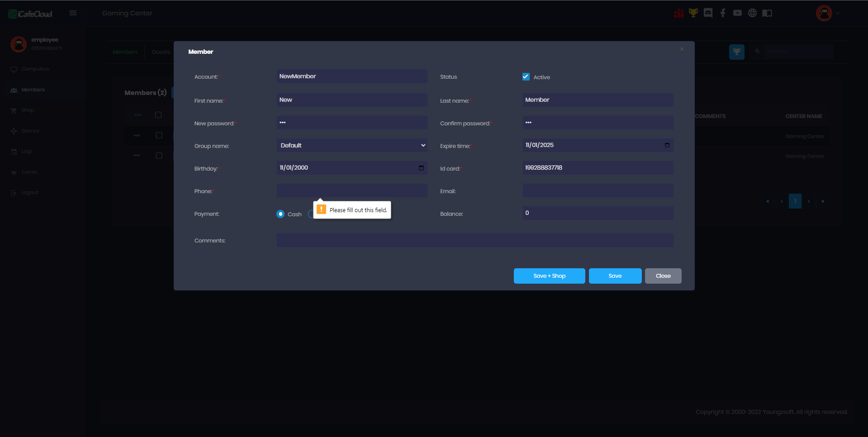Expand the Group name Default dropdown
Image resolution: width=868 pixels, height=437 pixels.
pyautogui.click(x=351, y=145)
